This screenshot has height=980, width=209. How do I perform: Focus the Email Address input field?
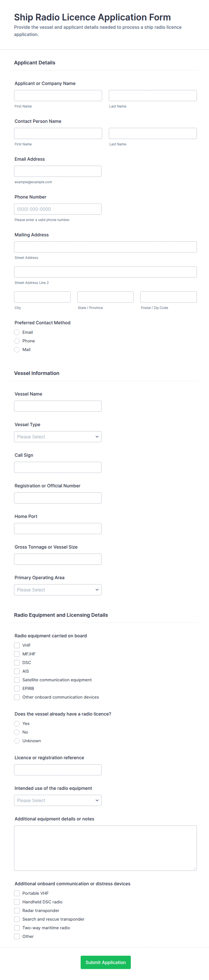tap(58, 171)
